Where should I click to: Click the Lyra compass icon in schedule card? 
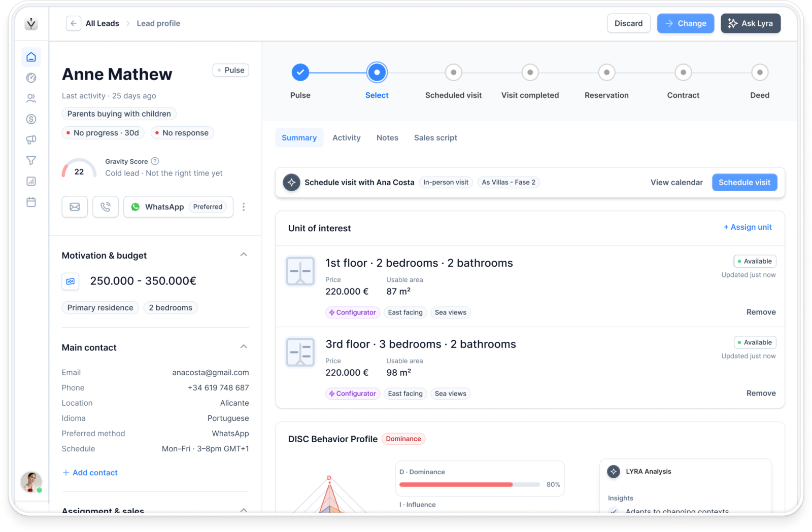tap(291, 183)
